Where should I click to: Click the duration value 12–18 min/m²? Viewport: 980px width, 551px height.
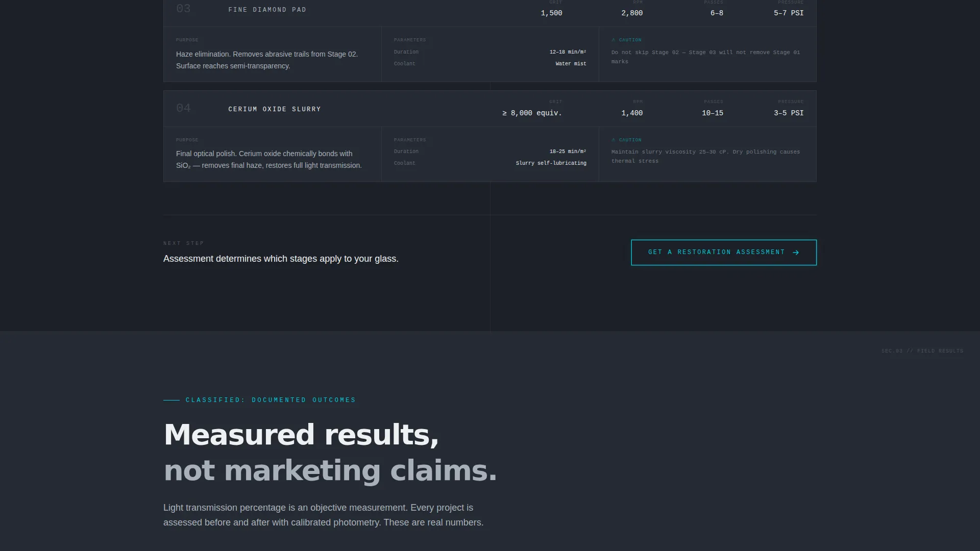click(568, 52)
